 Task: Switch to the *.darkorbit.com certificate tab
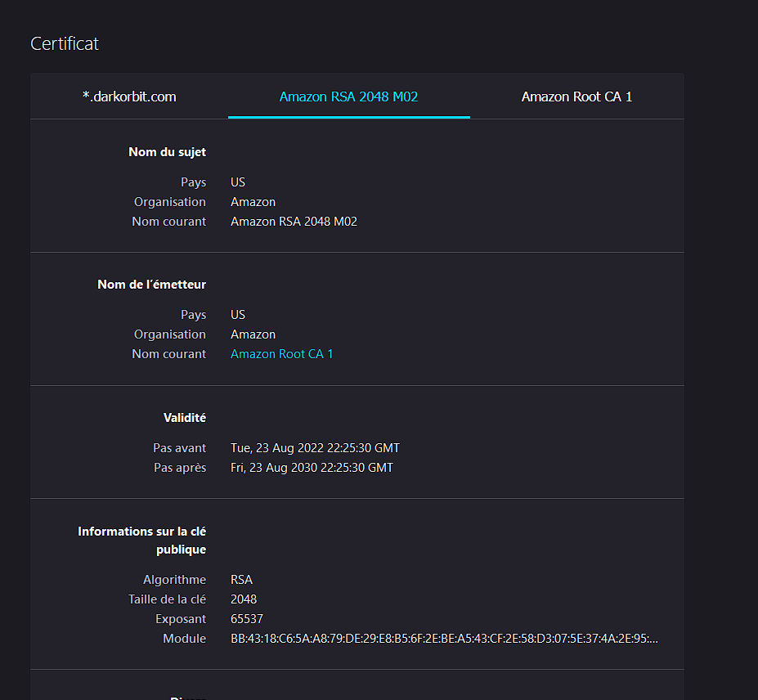tap(129, 96)
